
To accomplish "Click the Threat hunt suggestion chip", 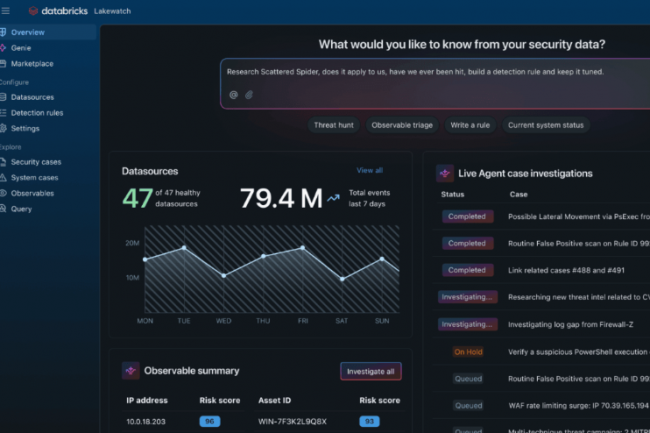I will pos(331,125).
